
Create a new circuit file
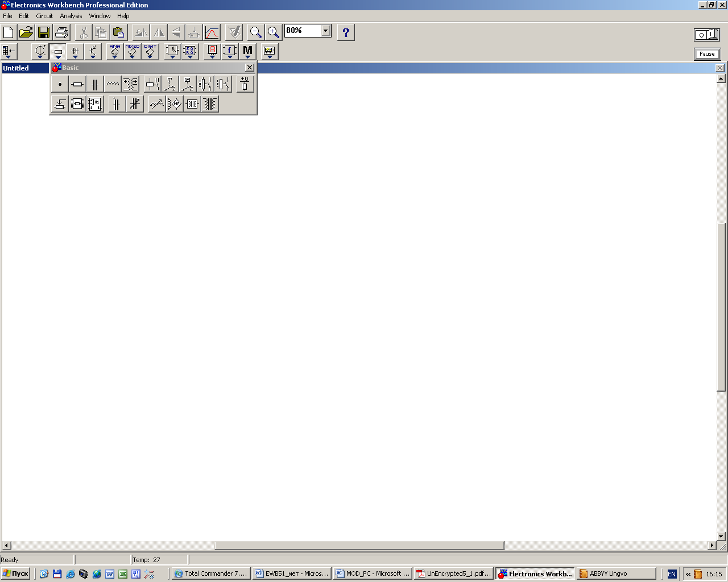(9, 32)
